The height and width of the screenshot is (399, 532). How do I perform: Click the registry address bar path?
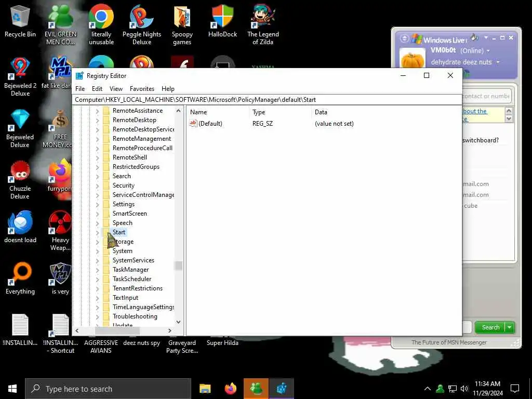point(268,100)
